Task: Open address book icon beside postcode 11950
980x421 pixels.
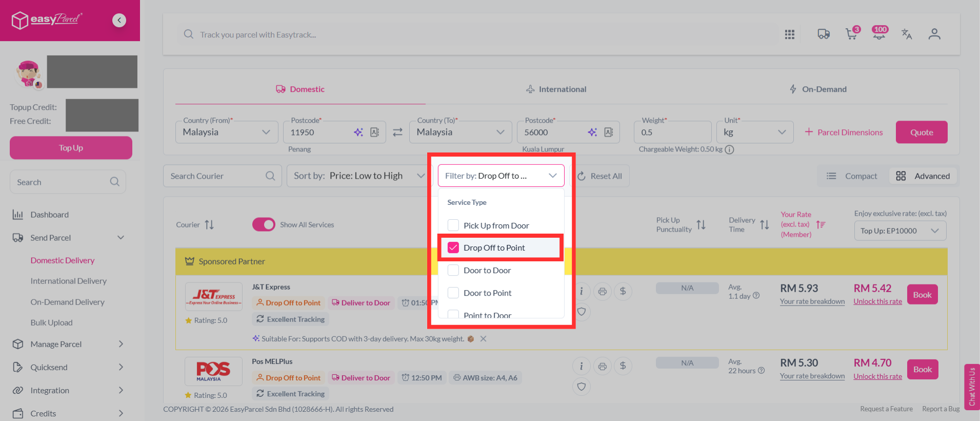Action: tap(375, 132)
